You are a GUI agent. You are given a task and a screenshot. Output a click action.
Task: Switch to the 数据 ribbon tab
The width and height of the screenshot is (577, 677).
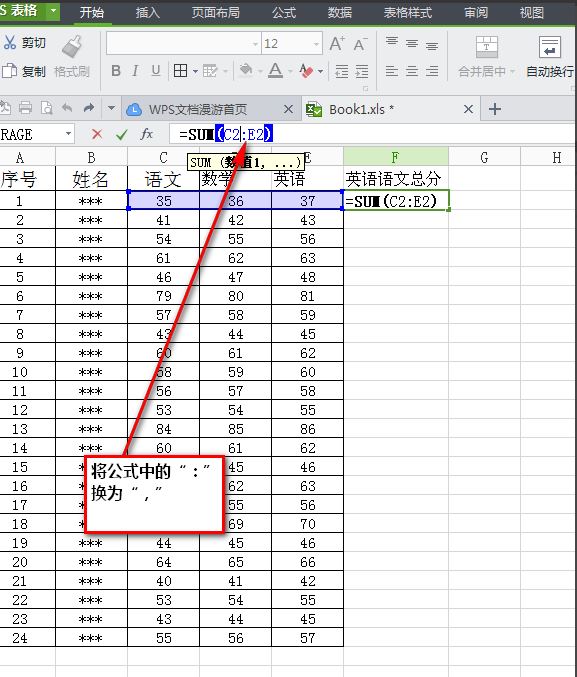339,12
